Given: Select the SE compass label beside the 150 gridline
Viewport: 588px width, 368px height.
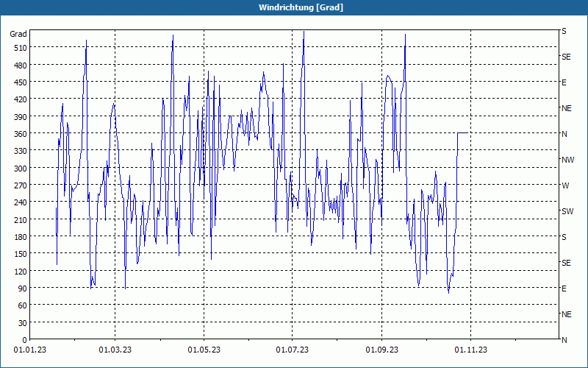Looking at the screenshot, I should pyautogui.click(x=566, y=263).
